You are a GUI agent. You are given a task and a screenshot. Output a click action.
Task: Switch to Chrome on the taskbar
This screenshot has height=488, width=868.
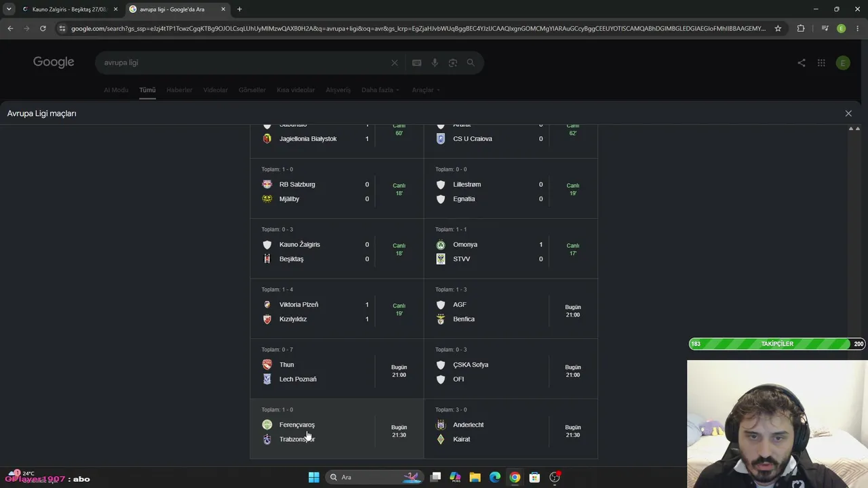point(515,477)
